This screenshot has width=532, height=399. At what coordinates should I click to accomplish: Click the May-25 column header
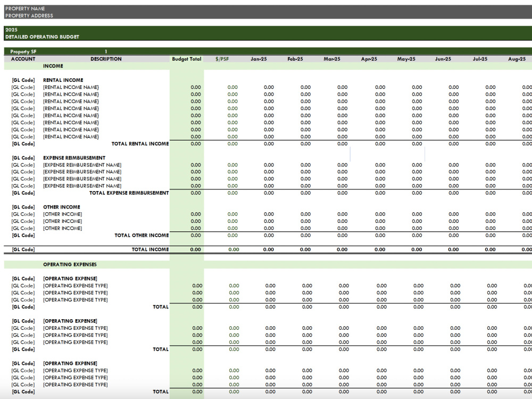pos(406,59)
